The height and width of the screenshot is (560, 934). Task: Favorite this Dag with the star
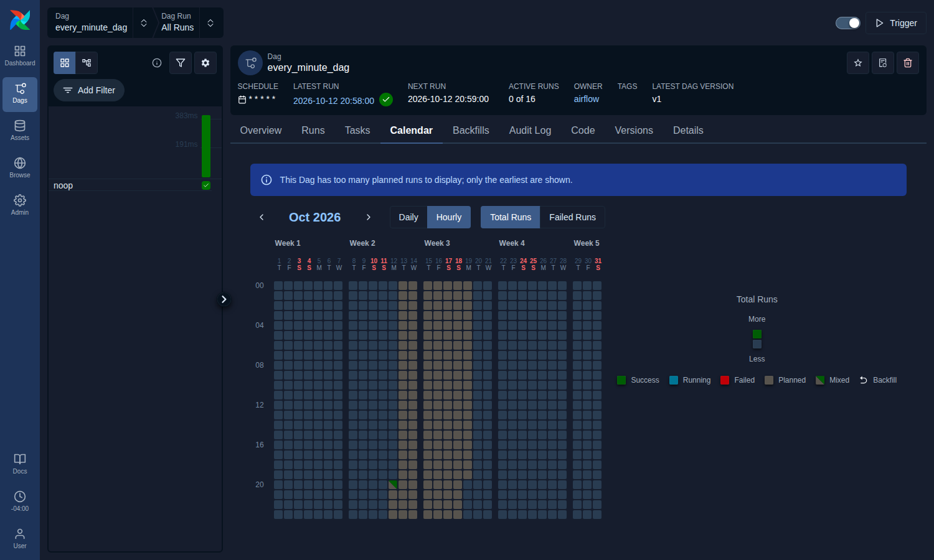(858, 63)
